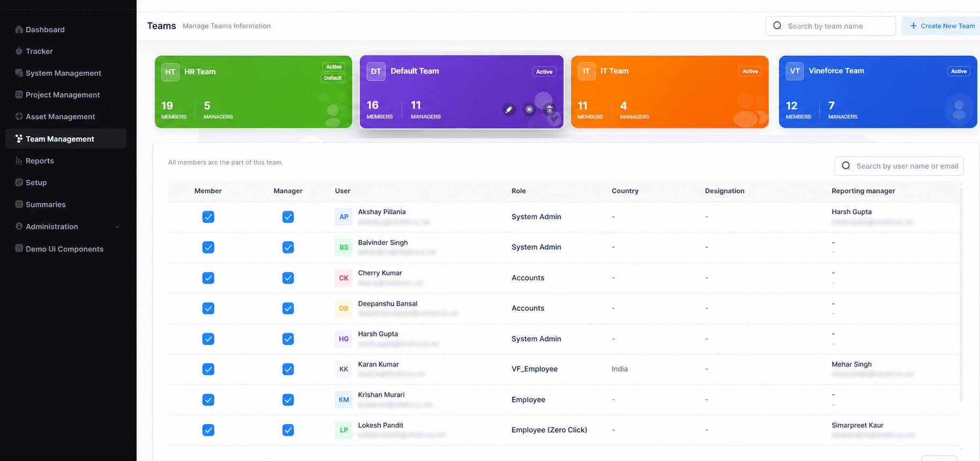Click Active badge on Default Team card
Viewport: 980px width, 461px height.
(544, 72)
